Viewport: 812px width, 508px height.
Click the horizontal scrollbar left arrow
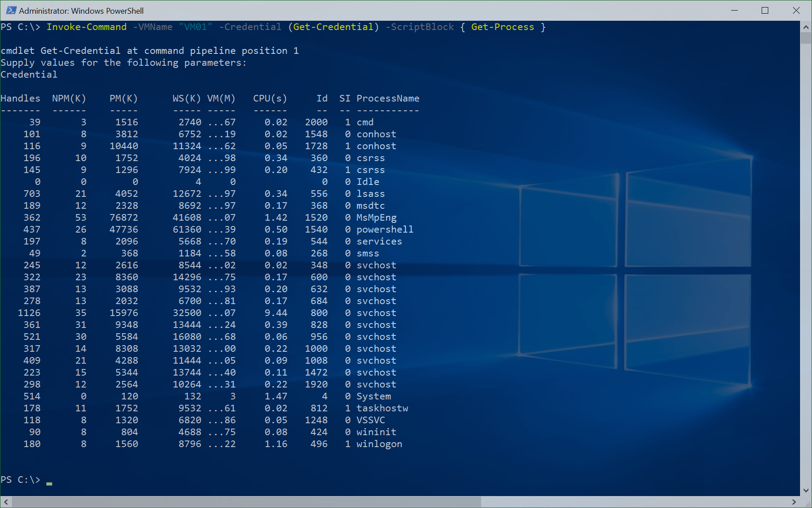click(5, 502)
